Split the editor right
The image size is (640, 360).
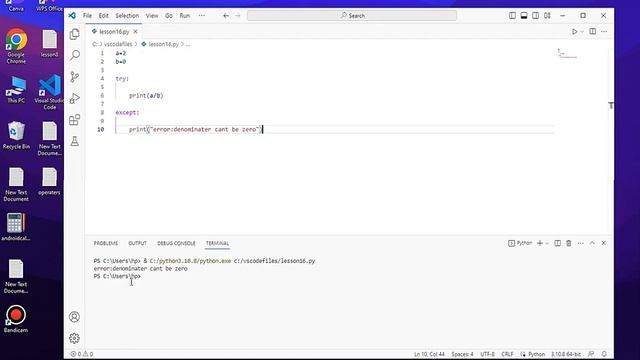(x=592, y=31)
